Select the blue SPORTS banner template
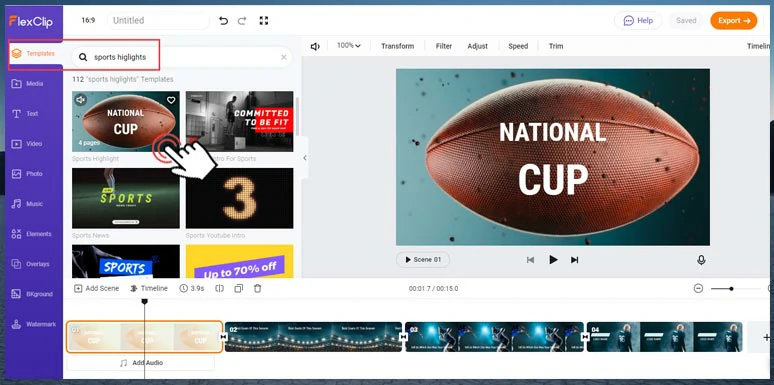Screen dimensions: 774x385 coord(126,261)
